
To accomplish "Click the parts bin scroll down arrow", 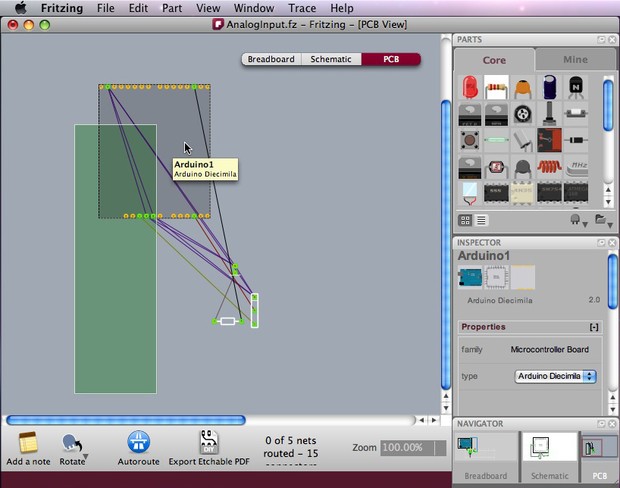I will pyautogui.click(x=609, y=202).
